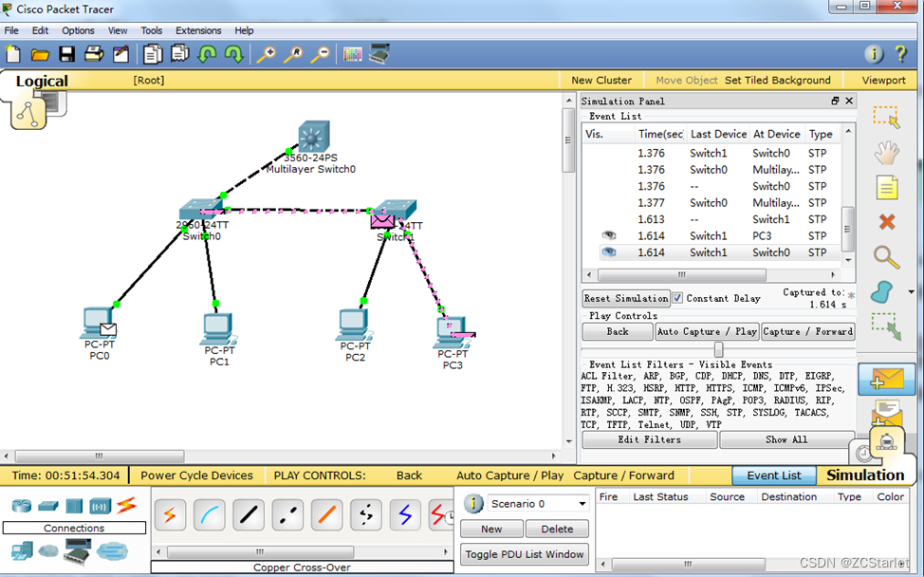The height and width of the screenshot is (577, 924).
Task: Start Auto Capture / Play in panel
Action: pyautogui.click(x=707, y=332)
